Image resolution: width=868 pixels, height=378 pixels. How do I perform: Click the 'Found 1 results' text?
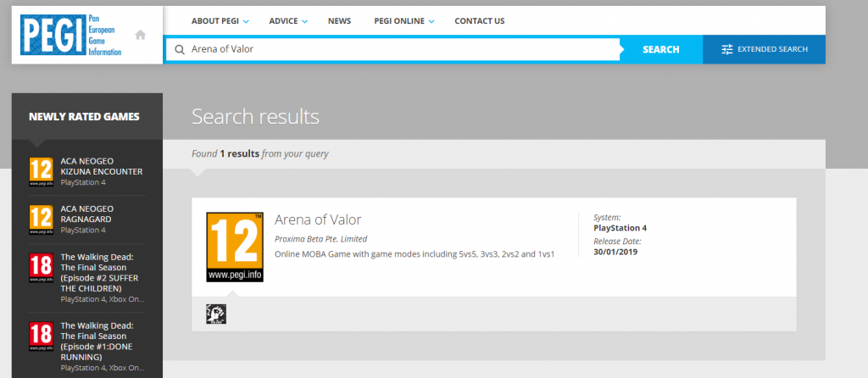(x=260, y=154)
